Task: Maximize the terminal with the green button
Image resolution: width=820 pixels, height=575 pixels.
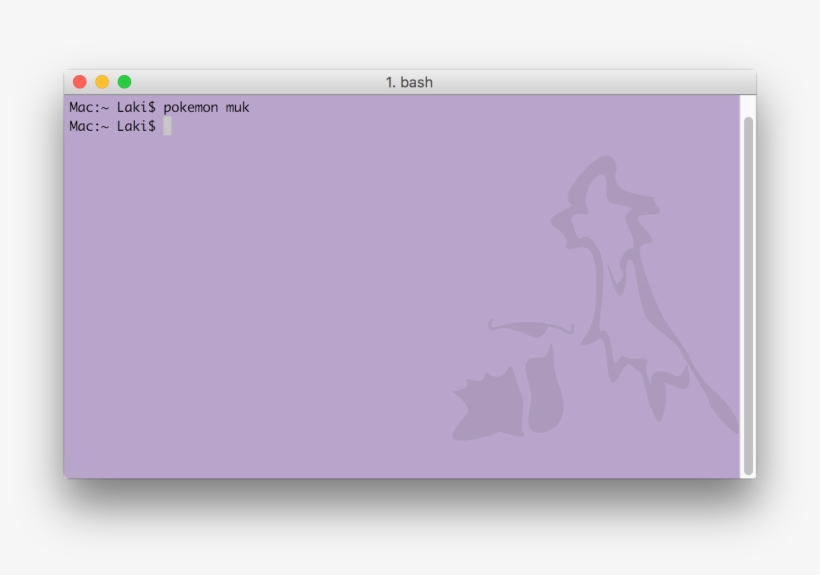Action: [124, 82]
